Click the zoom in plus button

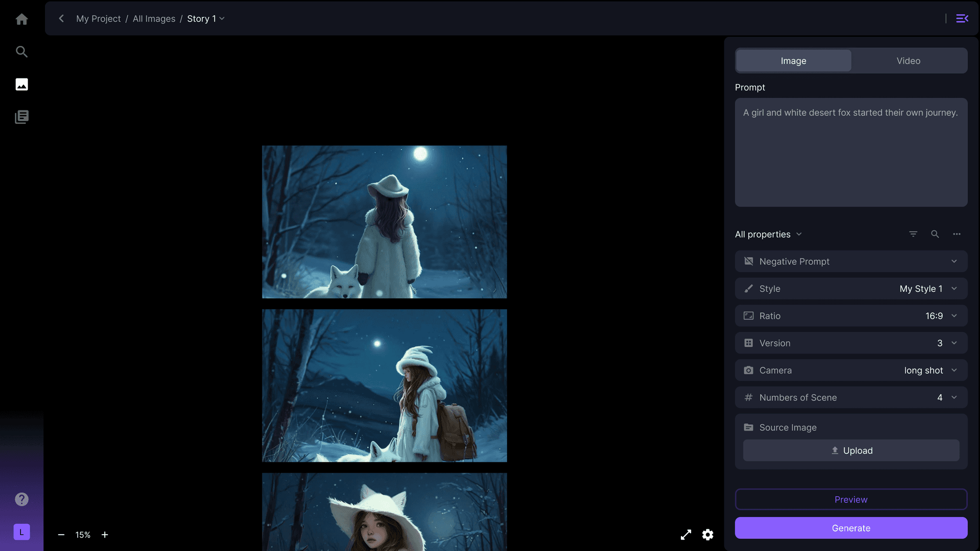105,535
